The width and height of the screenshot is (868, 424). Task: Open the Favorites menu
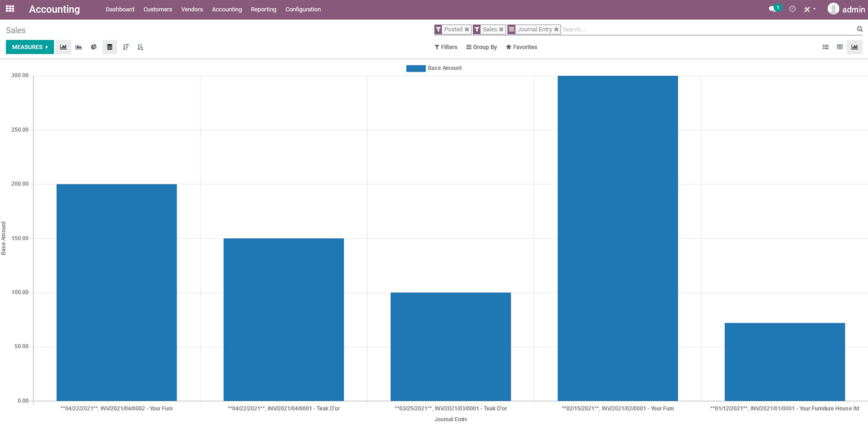coord(521,47)
